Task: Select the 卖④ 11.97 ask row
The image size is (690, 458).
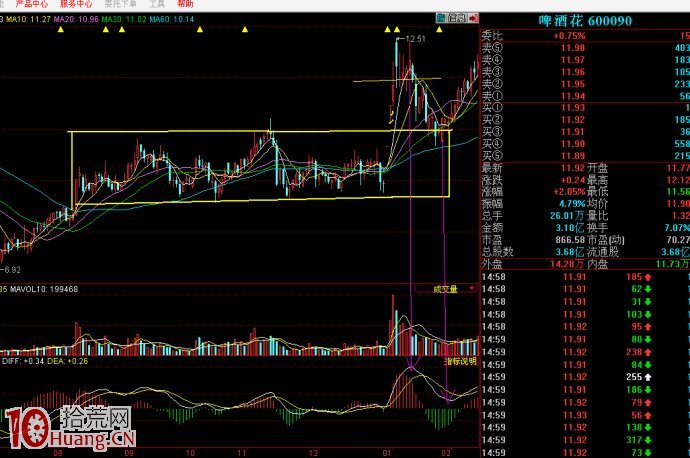Action: tap(585, 60)
